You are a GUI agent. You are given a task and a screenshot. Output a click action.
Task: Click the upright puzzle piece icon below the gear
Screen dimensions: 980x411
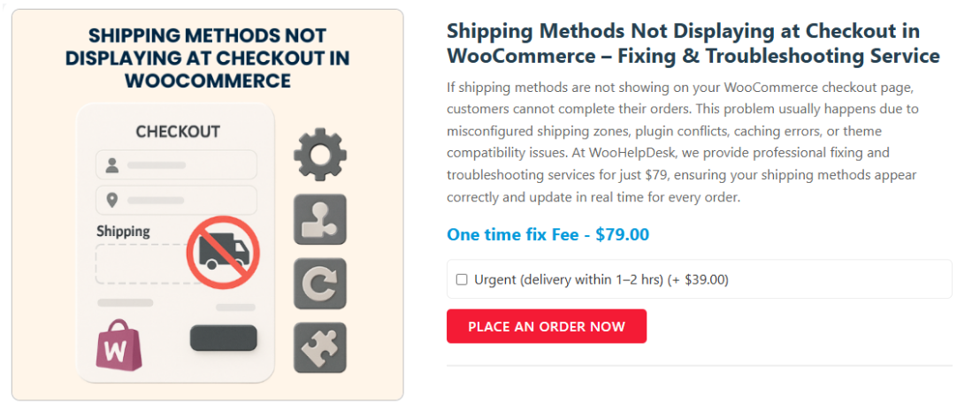pos(319,219)
